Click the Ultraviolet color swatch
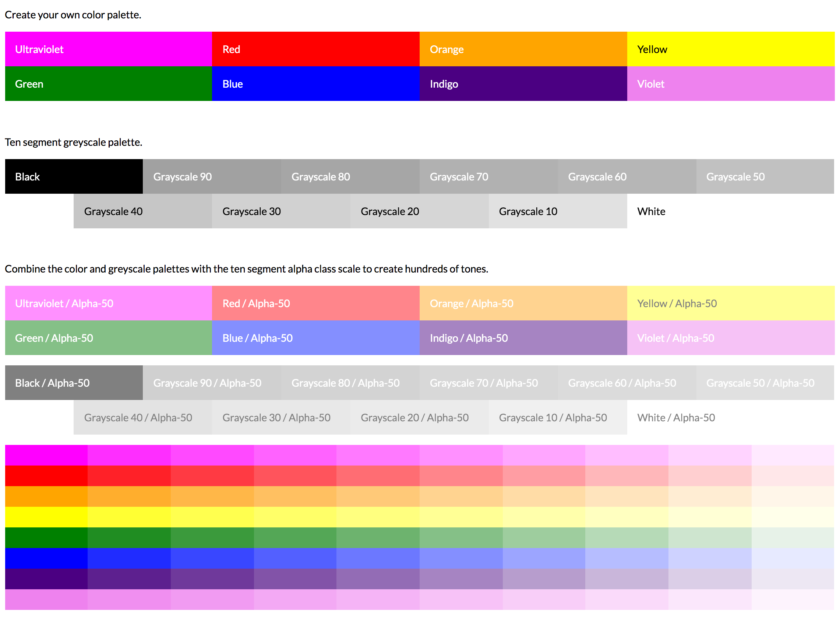The width and height of the screenshot is (840, 618). 109,49
